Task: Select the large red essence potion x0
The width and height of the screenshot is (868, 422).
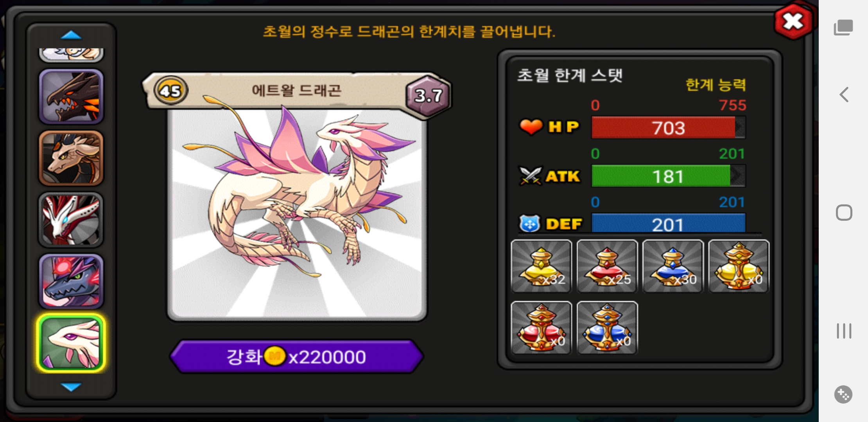Action: click(542, 328)
